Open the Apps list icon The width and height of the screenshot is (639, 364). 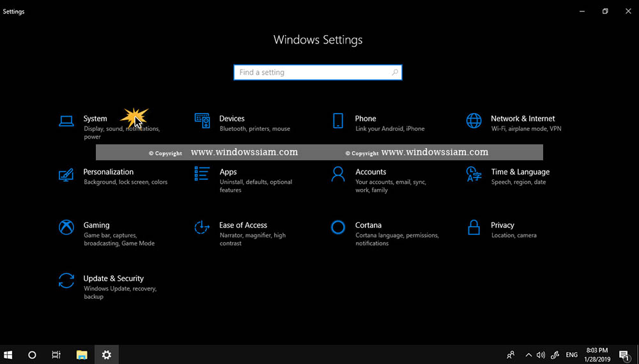tap(202, 174)
